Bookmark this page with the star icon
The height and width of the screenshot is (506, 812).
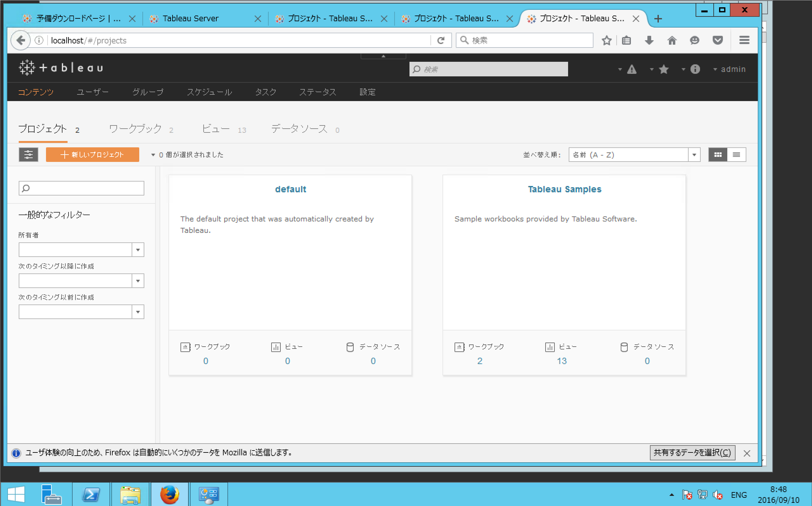[606, 40]
